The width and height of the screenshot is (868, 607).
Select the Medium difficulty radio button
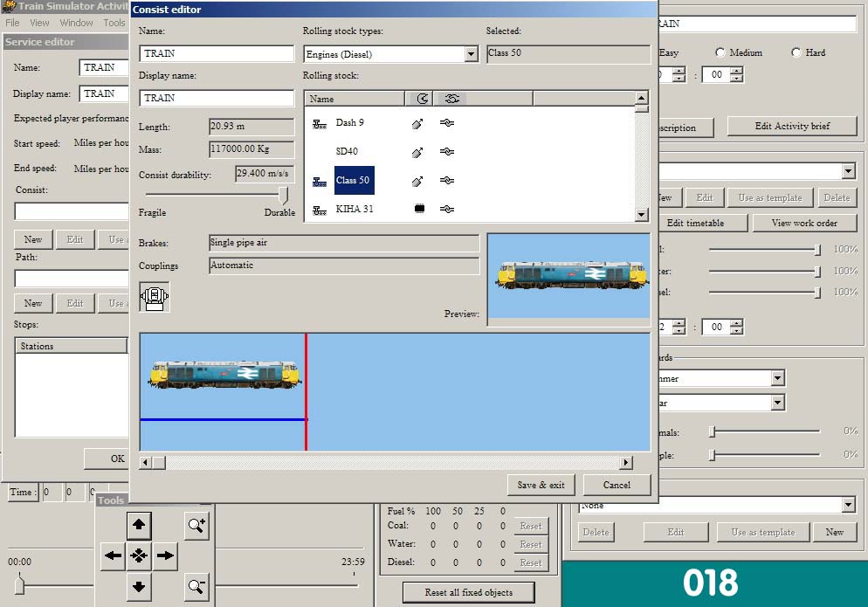pyautogui.click(x=720, y=52)
